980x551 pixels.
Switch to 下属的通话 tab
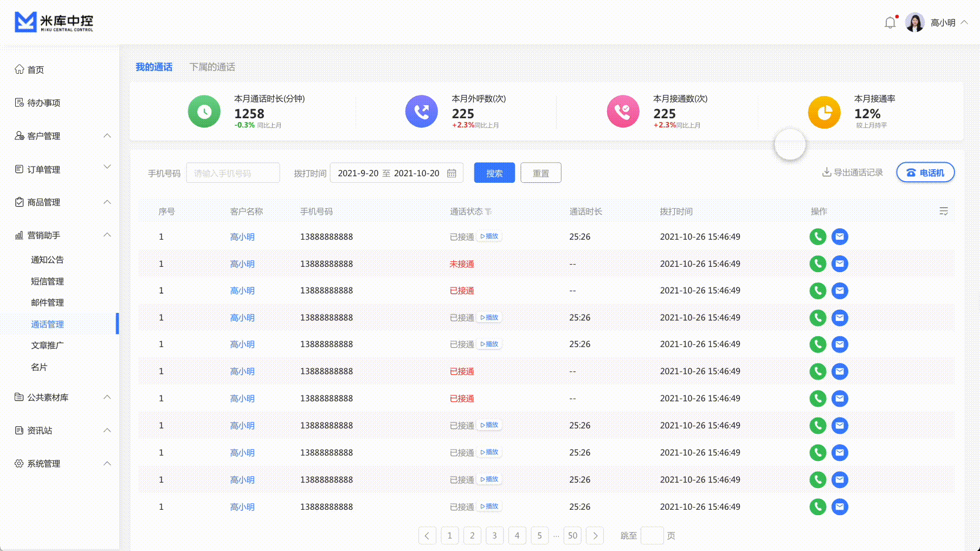(x=212, y=67)
